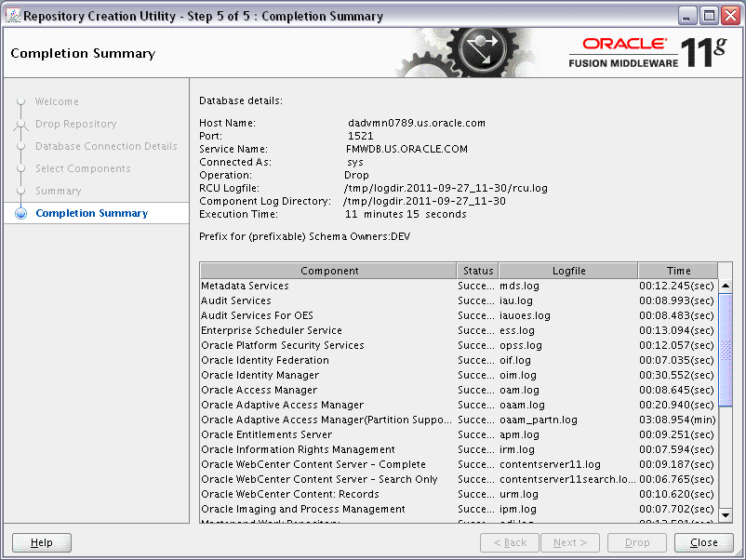This screenshot has width=746, height=560.
Task: Click the Help button
Action: tap(40, 542)
